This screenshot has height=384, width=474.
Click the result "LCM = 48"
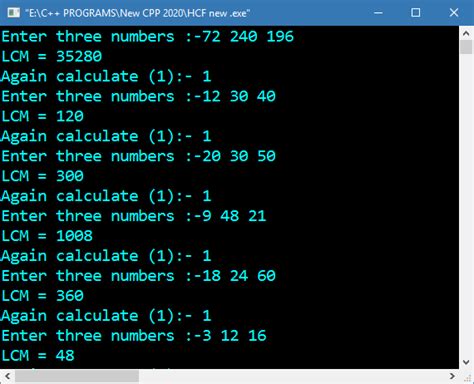click(x=38, y=356)
